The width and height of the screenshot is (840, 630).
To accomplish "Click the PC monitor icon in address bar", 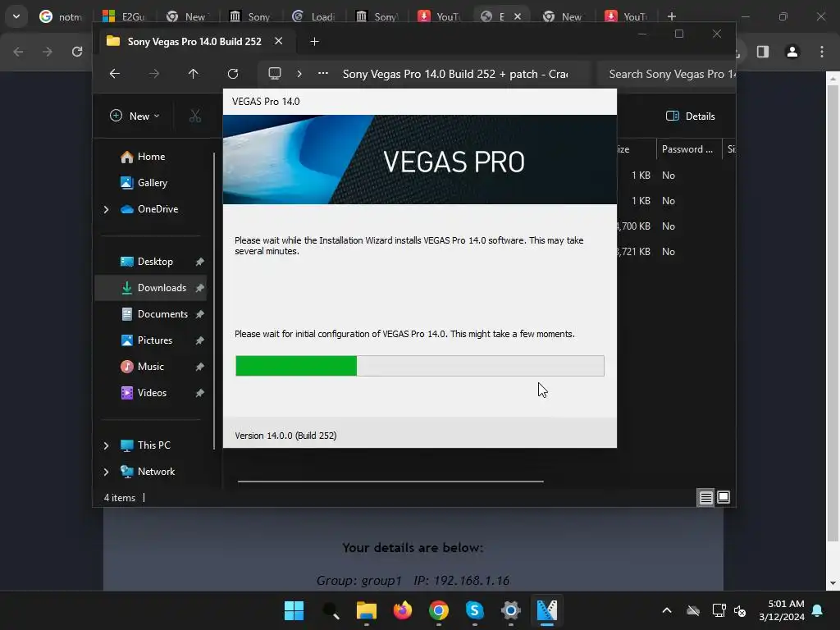I will click(x=274, y=73).
